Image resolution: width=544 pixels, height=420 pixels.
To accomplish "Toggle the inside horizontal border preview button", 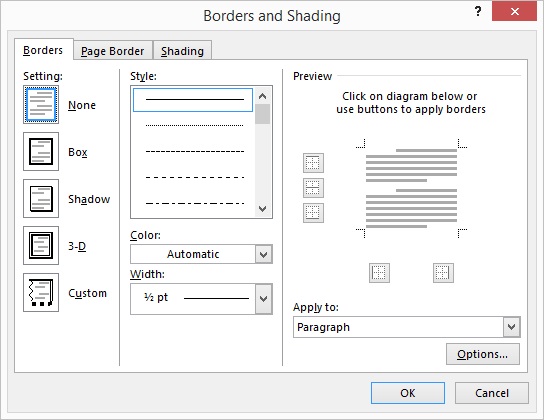I will point(313,188).
